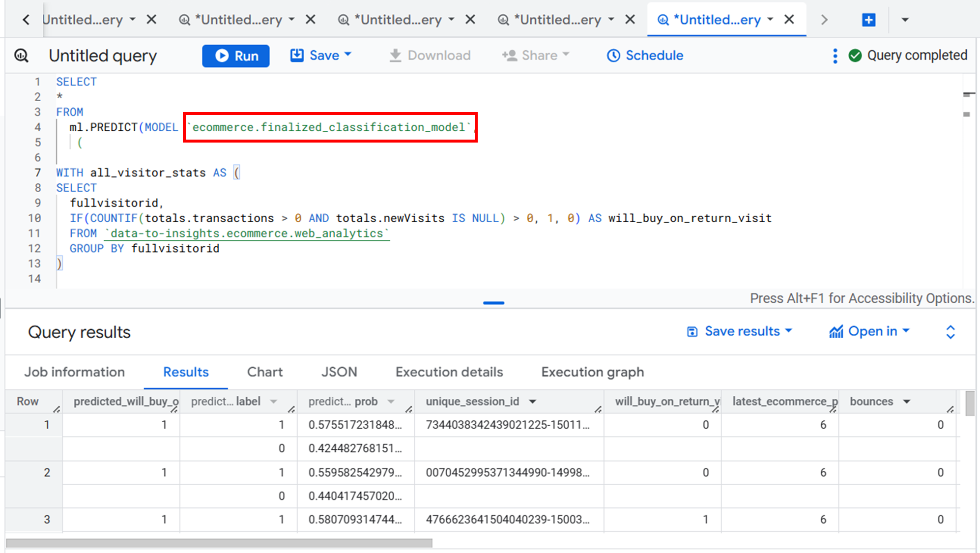Click the query magnifier icon beside Untitled query

point(22,56)
